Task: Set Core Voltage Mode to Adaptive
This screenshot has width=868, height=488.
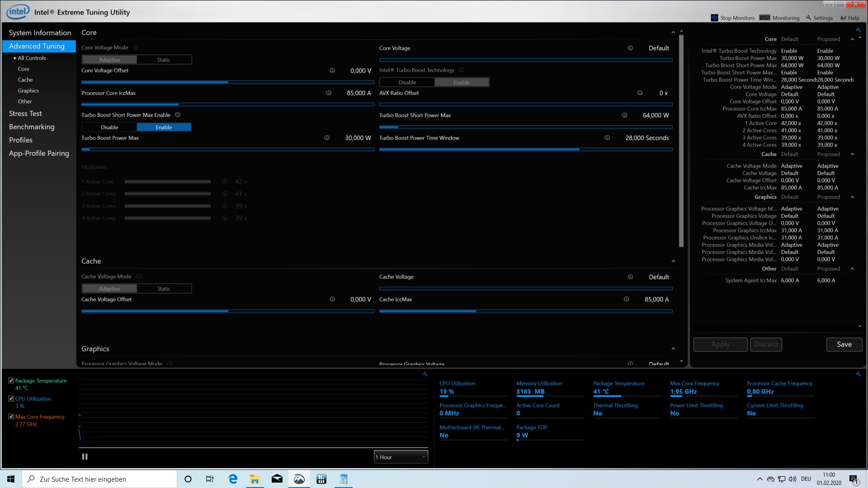Action: pos(109,60)
